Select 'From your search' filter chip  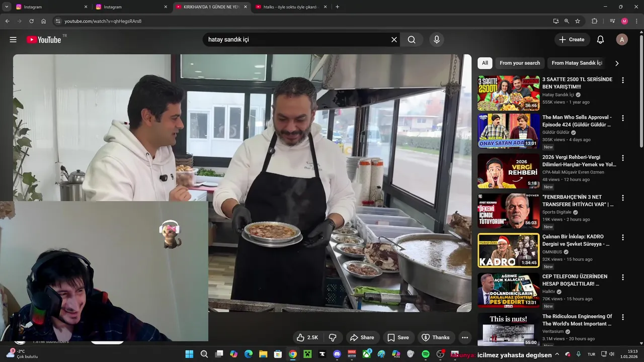520,63
